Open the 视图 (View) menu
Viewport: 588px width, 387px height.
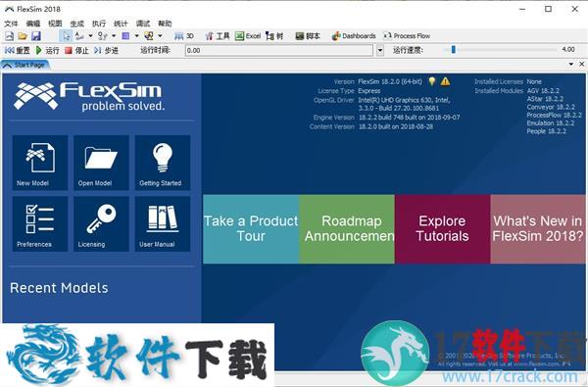point(55,24)
